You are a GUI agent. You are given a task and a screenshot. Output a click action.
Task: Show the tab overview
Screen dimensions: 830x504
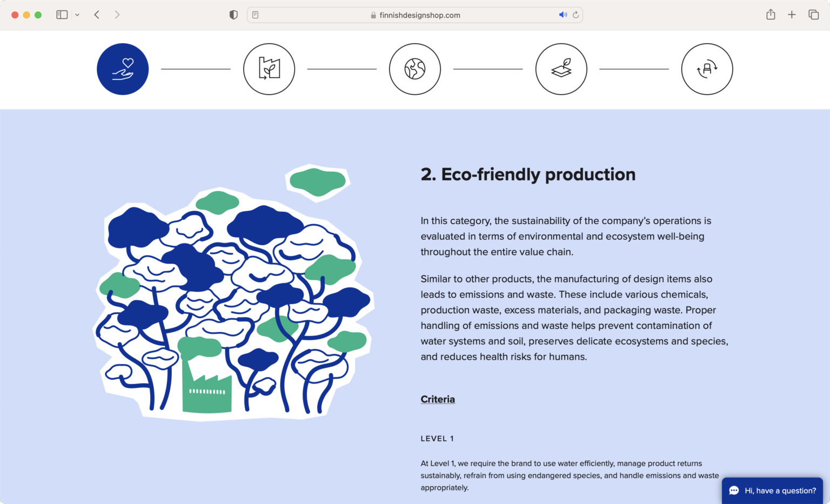813,15
